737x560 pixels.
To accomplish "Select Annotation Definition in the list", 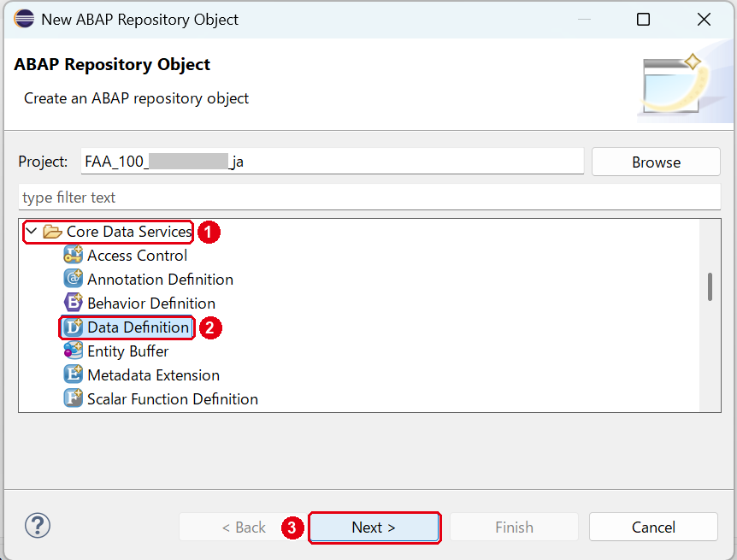I will (160, 280).
